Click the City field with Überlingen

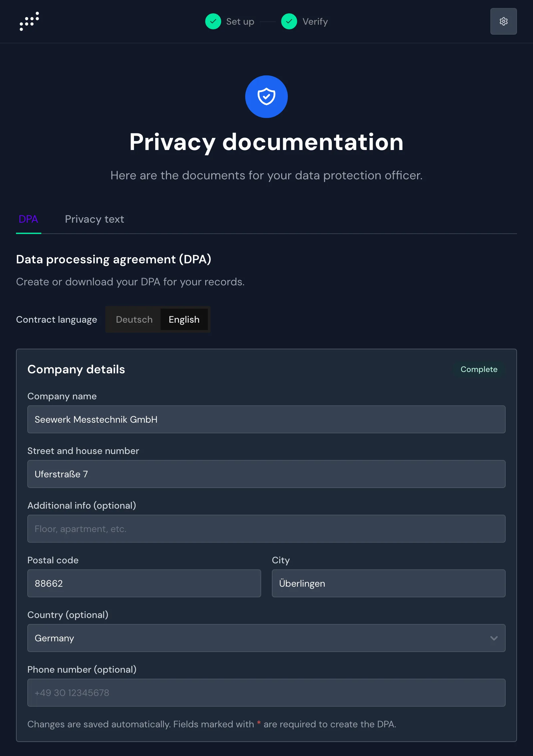click(x=389, y=583)
